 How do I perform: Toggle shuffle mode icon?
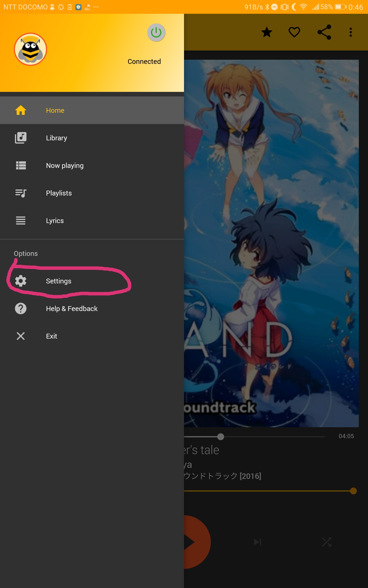pos(327,542)
